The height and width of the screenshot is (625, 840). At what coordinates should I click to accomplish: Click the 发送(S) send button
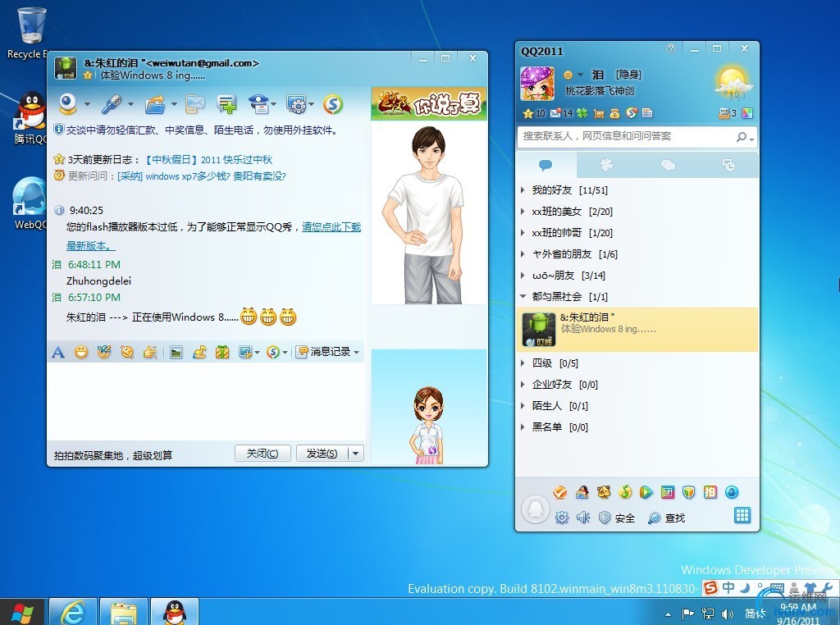tap(322, 454)
